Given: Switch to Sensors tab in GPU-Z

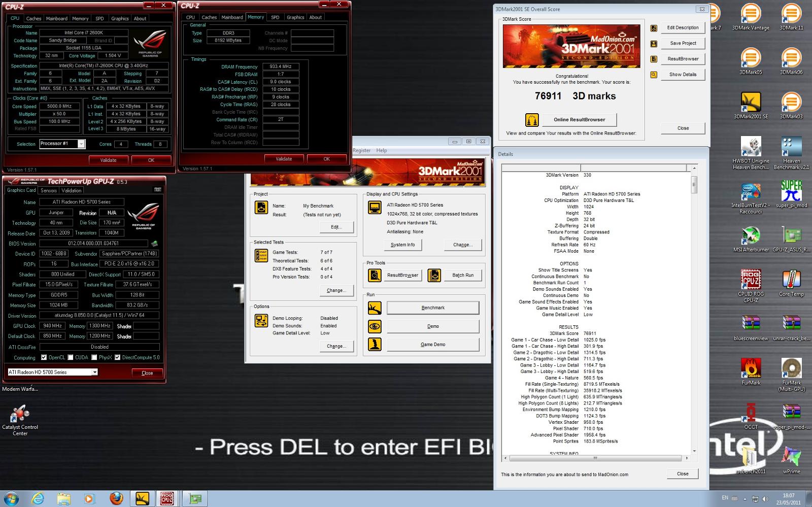Looking at the screenshot, I should tap(49, 190).
